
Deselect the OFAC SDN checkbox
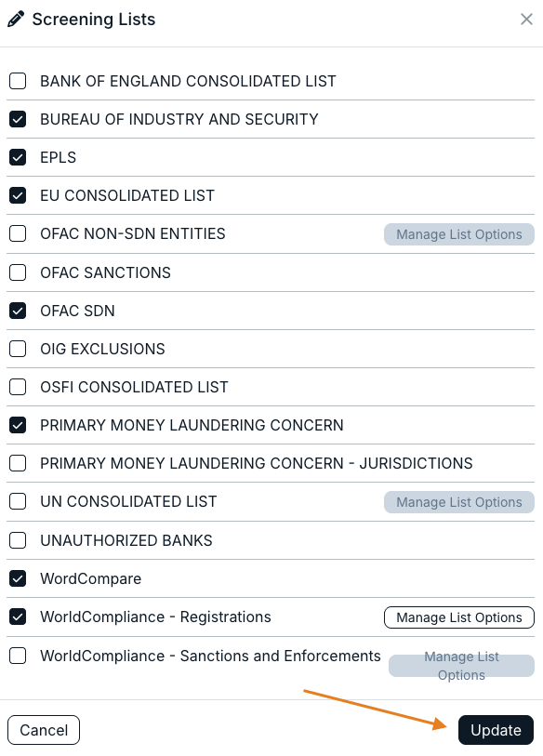tap(18, 311)
